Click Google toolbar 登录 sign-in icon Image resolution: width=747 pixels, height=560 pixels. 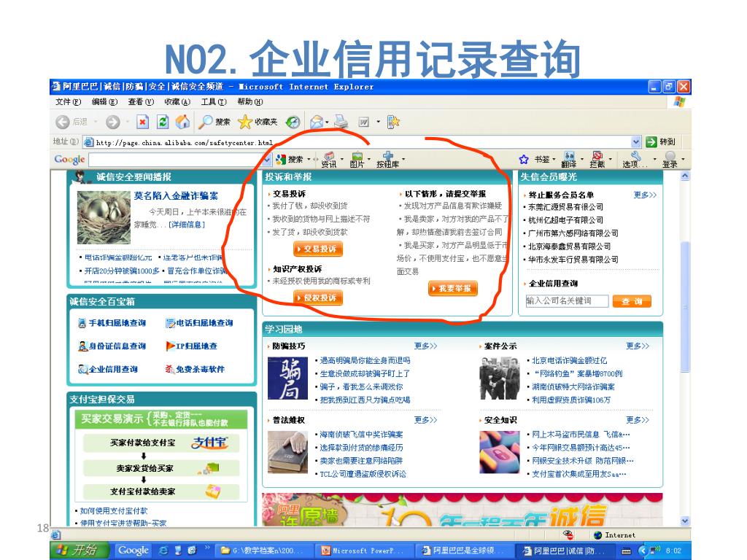tap(670, 160)
